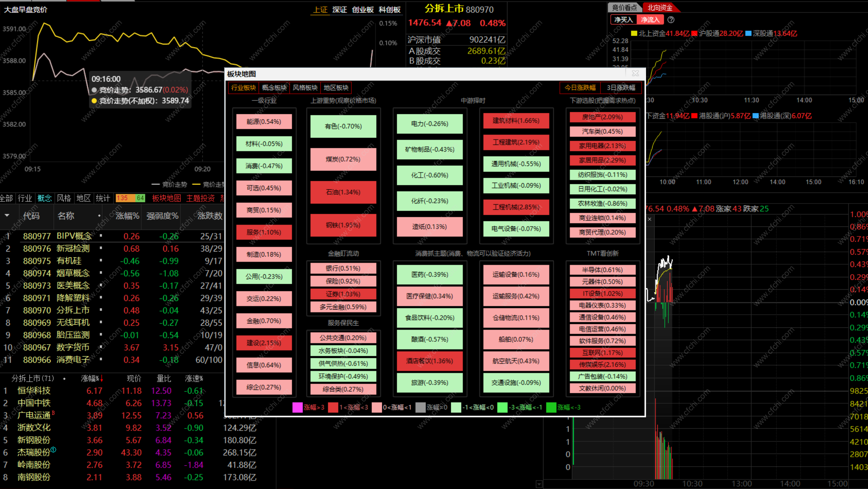Sort by 涨幅% column header
The width and height of the screenshot is (868, 489).
coord(127,216)
